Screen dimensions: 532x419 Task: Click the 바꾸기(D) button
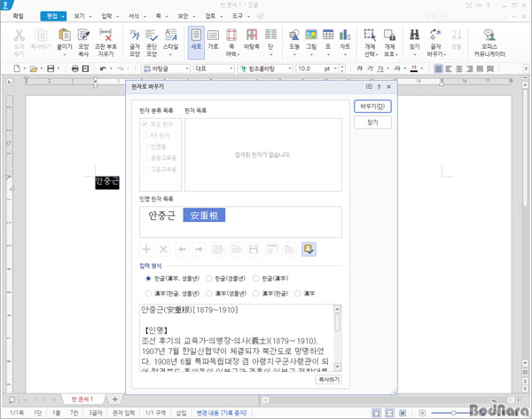click(x=372, y=107)
